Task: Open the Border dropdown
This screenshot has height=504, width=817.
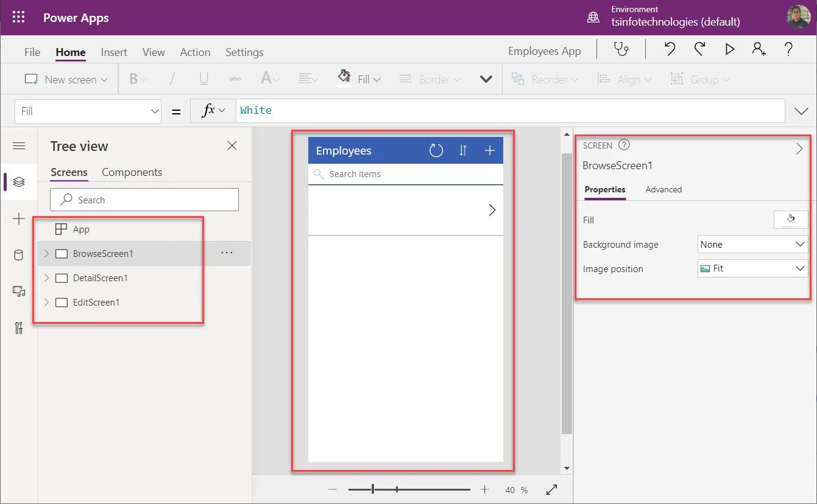Action: tap(430, 79)
